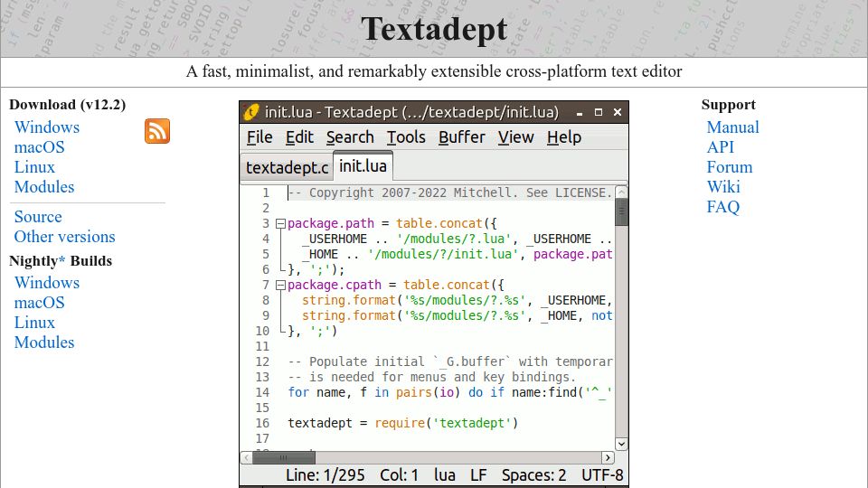Open the Source link

(x=38, y=217)
